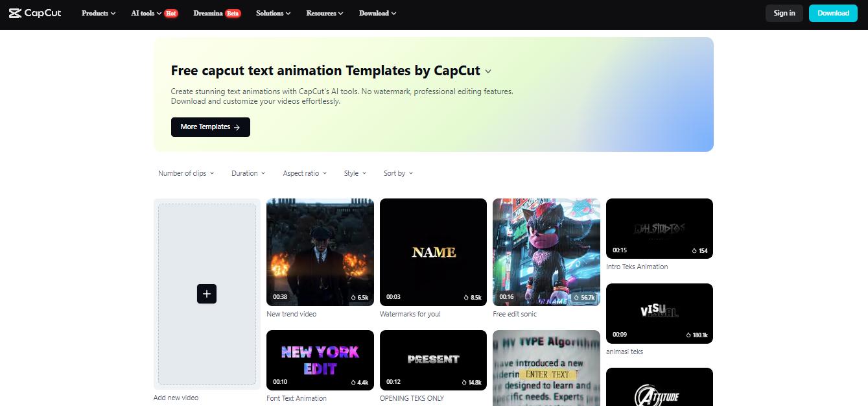Open the Number of clips filter
Image resolution: width=868 pixels, height=406 pixels.
coord(185,173)
